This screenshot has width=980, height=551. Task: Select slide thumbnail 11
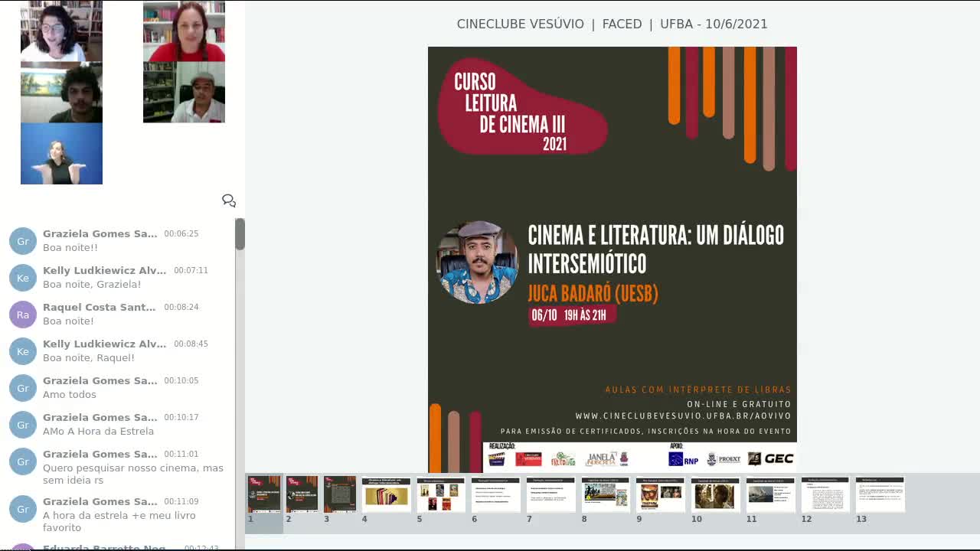pos(771,494)
